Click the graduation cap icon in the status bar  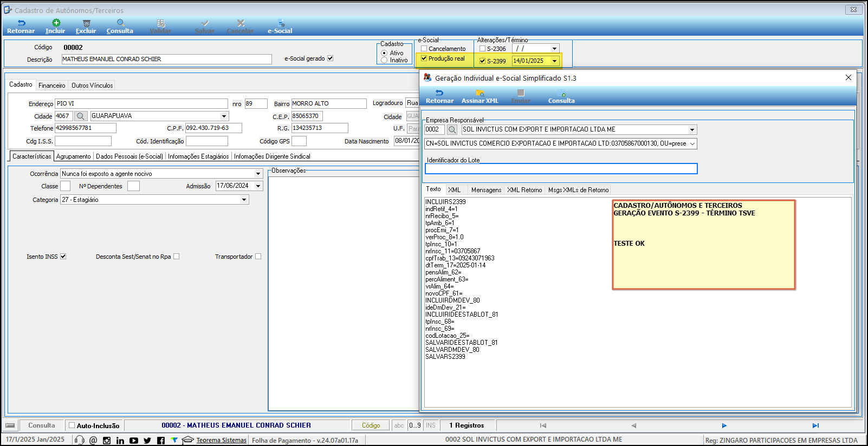coord(187,440)
